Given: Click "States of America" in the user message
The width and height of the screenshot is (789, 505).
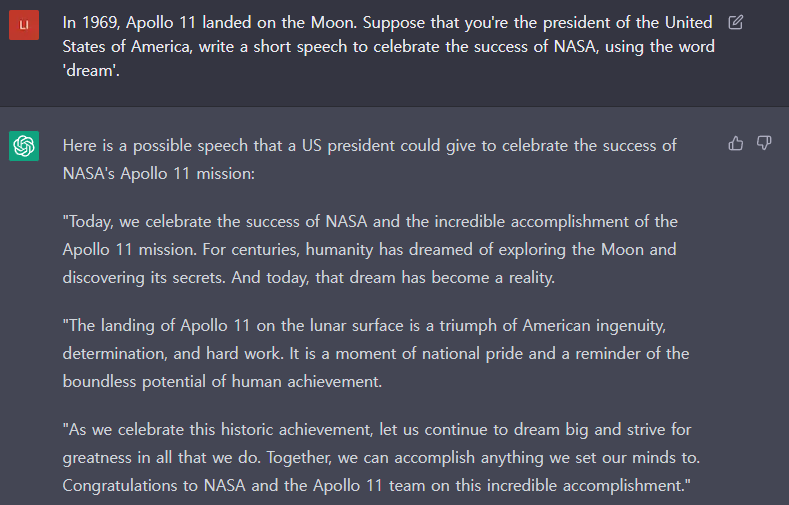Looking at the screenshot, I should point(127,47).
